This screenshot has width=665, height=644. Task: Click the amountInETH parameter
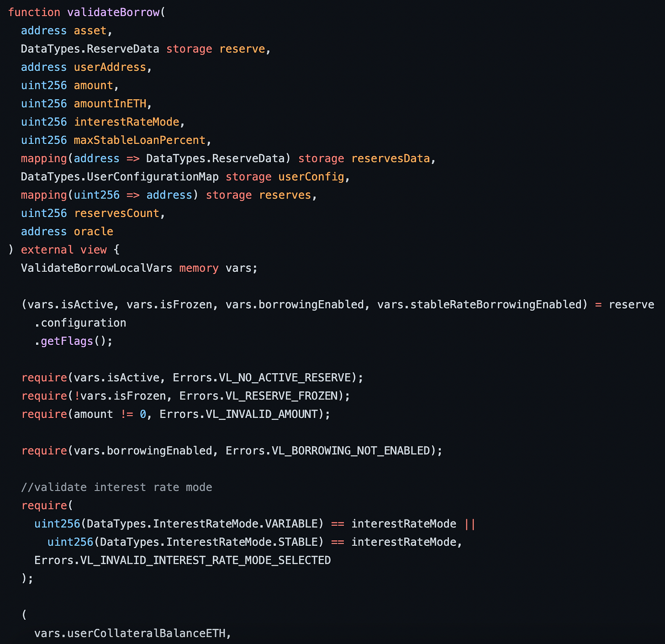tap(110, 104)
